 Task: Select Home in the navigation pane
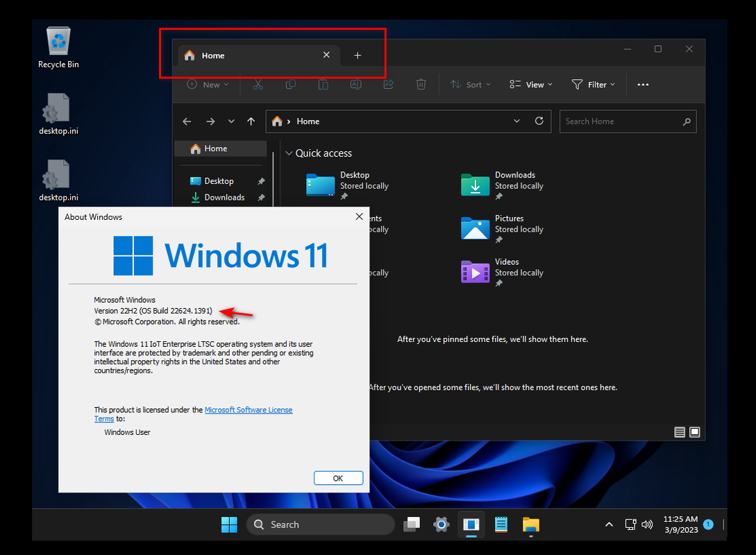point(220,148)
